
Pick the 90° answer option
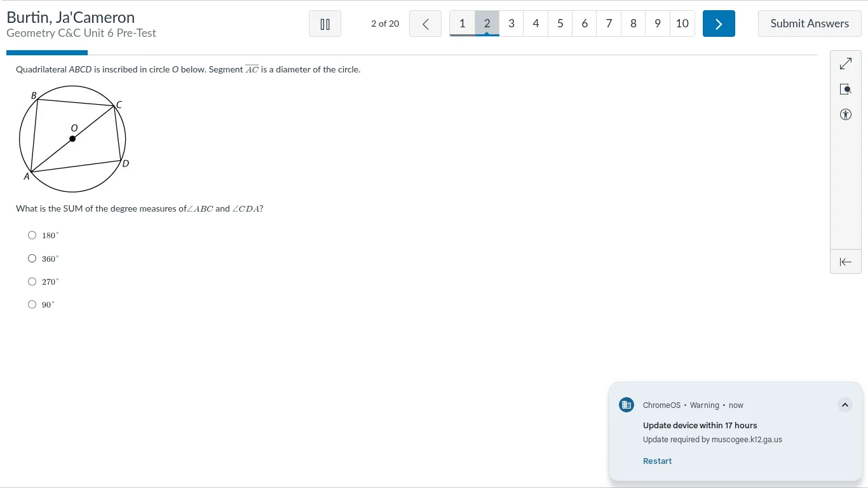tap(32, 304)
